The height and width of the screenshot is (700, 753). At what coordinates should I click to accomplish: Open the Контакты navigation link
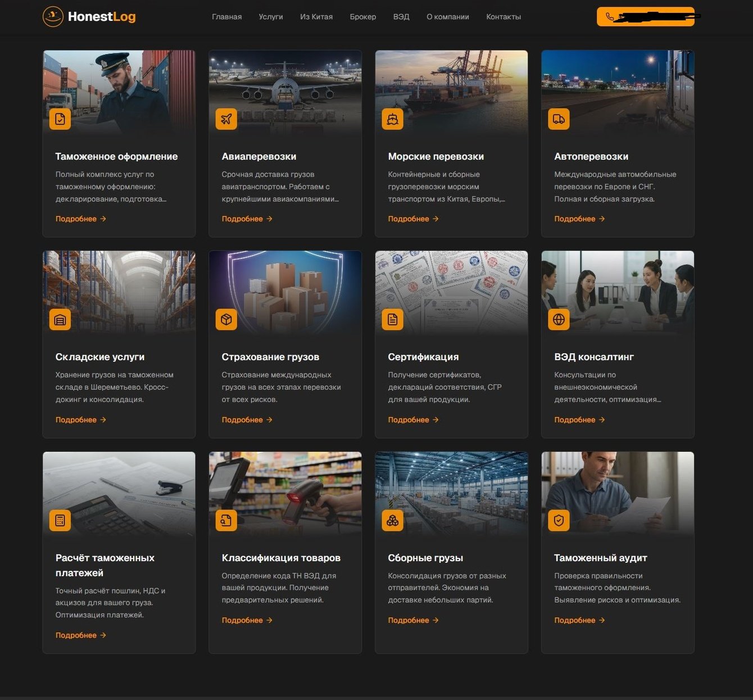pyautogui.click(x=503, y=17)
